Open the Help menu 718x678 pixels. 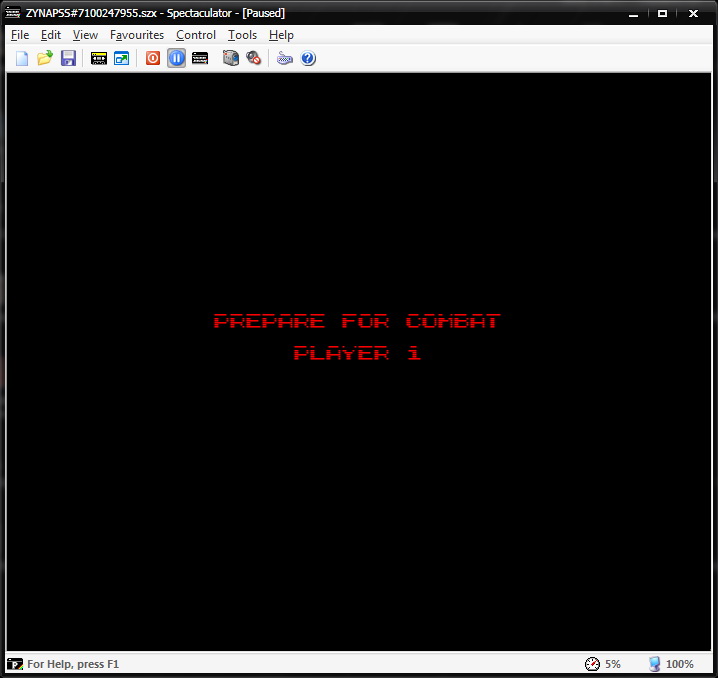click(281, 35)
